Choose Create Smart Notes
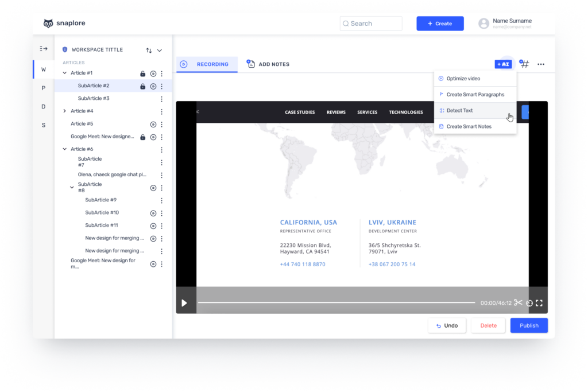The width and height of the screenshot is (588, 392). point(475,127)
